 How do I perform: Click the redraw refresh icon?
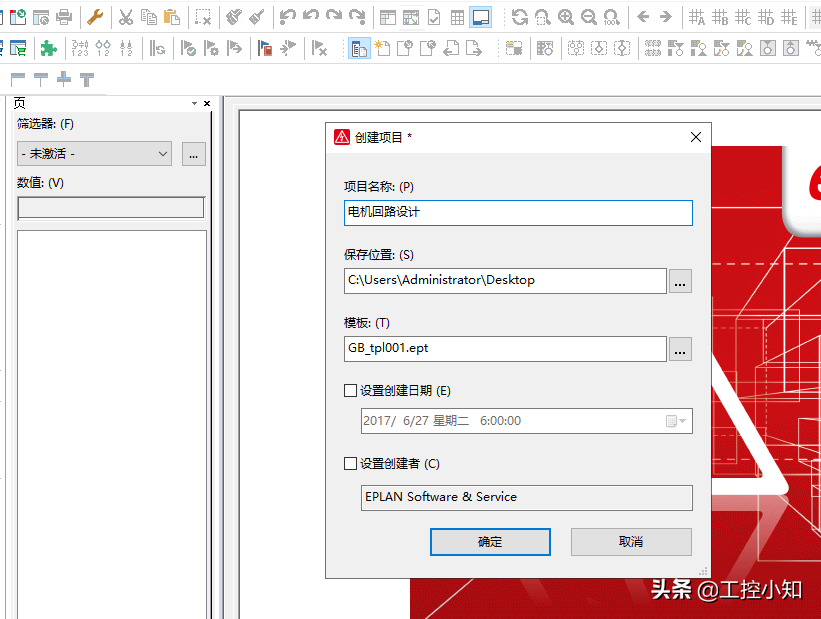(519, 17)
